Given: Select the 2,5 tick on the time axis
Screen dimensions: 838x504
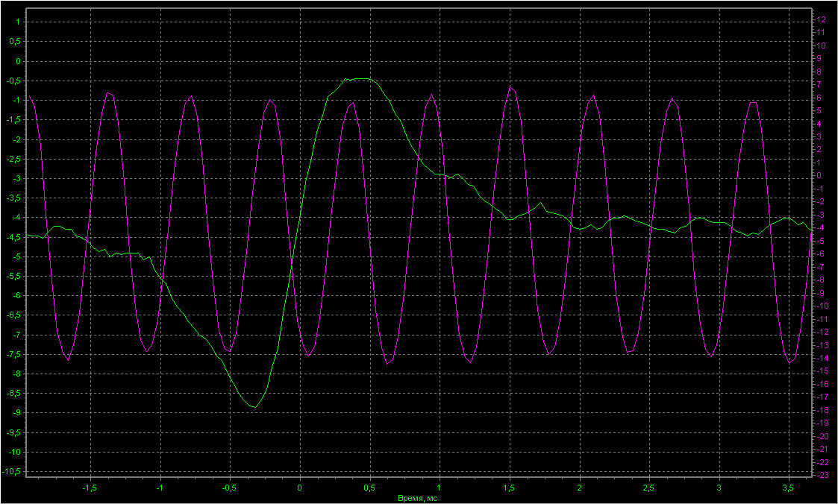Looking at the screenshot, I should click(x=648, y=488).
